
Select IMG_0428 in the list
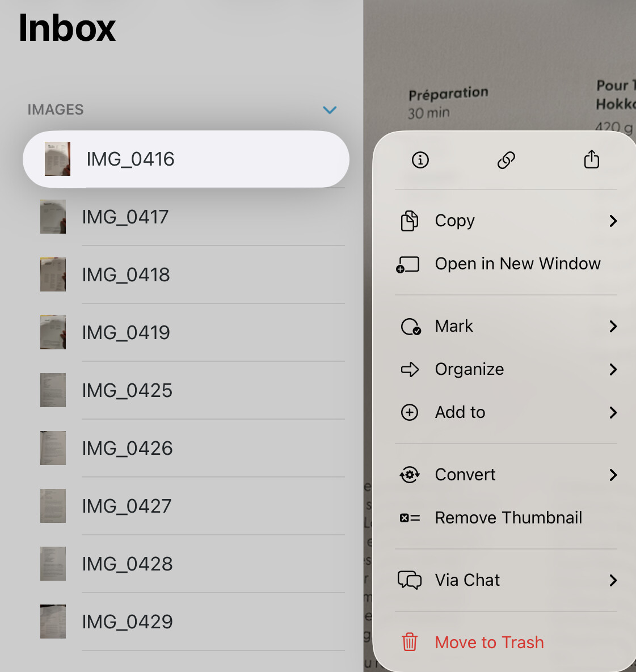pyautogui.click(x=186, y=564)
